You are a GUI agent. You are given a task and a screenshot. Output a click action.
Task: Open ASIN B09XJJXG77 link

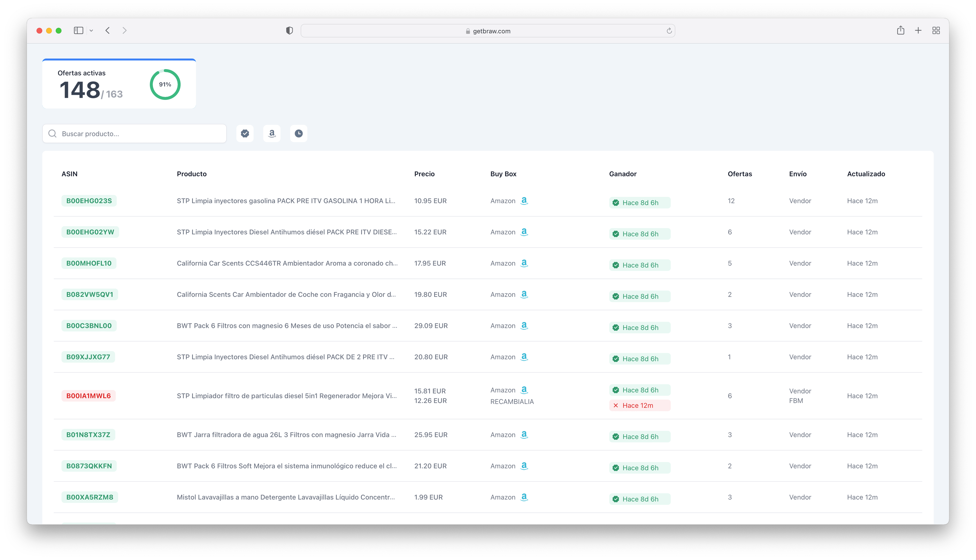pos(88,357)
